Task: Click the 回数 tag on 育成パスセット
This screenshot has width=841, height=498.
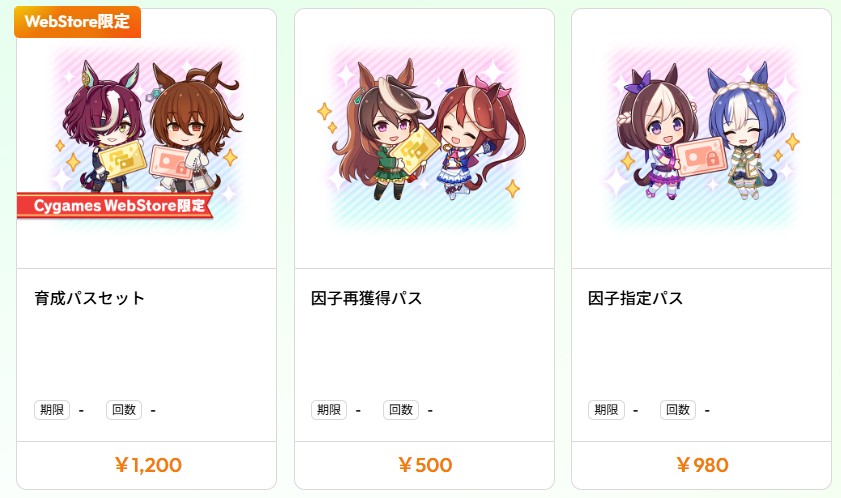Action: click(124, 410)
